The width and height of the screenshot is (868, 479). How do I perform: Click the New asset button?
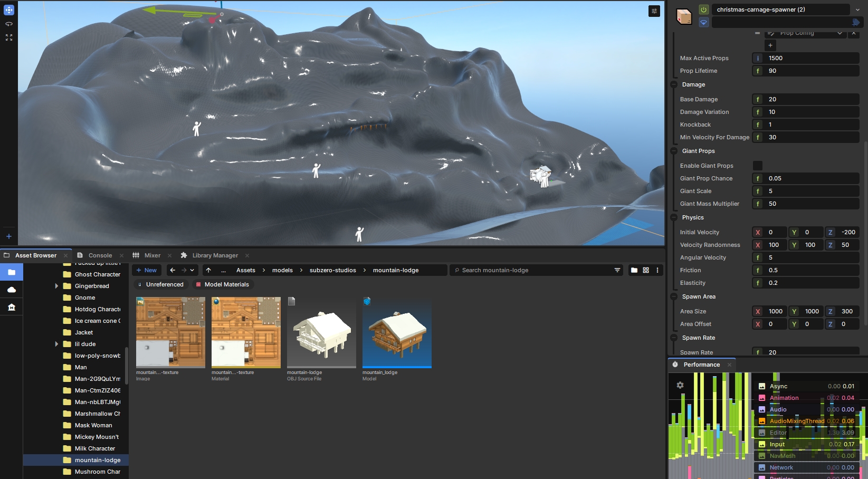coord(147,270)
